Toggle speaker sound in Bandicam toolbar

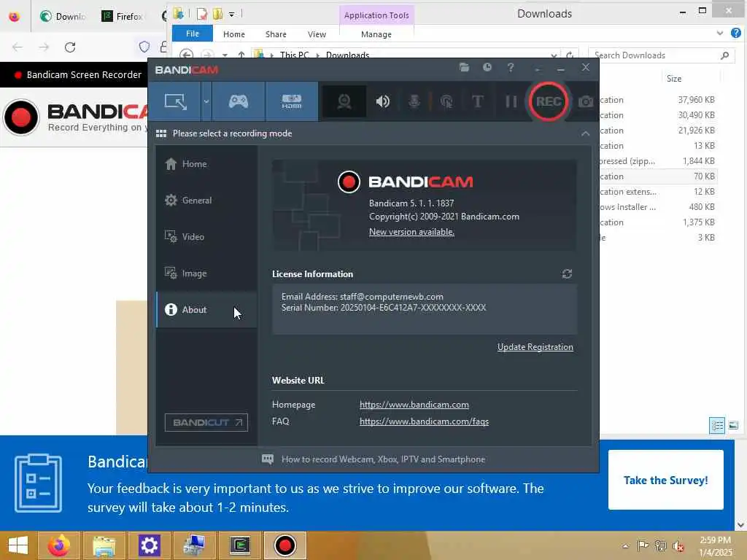(382, 101)
